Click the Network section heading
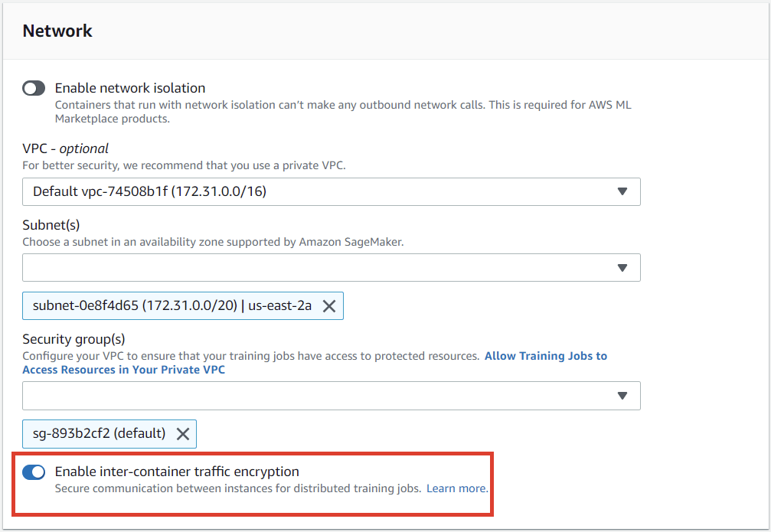The height and width of the screenshot is (532, 771). tap(57, 31)
